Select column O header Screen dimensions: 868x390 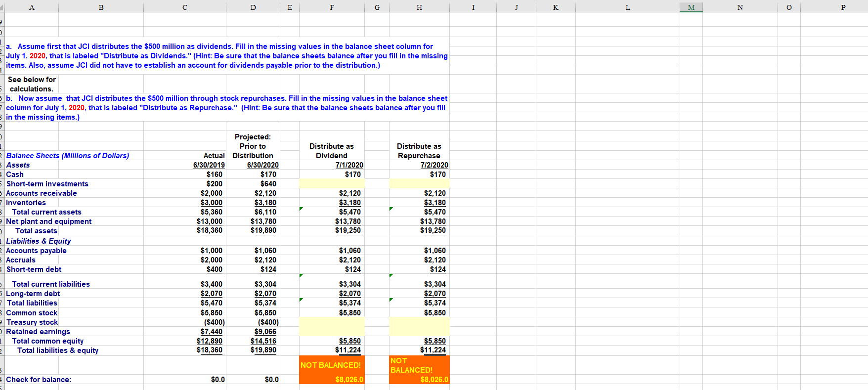coord(789,7)
